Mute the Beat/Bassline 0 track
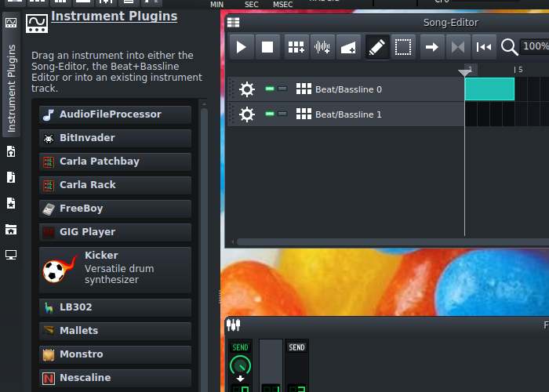549x392 pixels. coord(270,89)
